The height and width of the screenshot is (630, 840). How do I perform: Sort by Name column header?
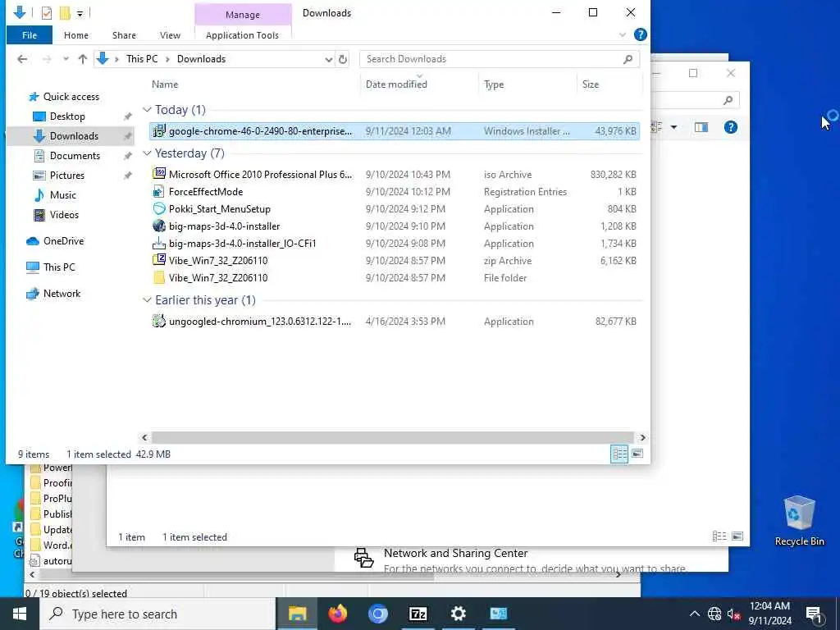coord(165,84)
